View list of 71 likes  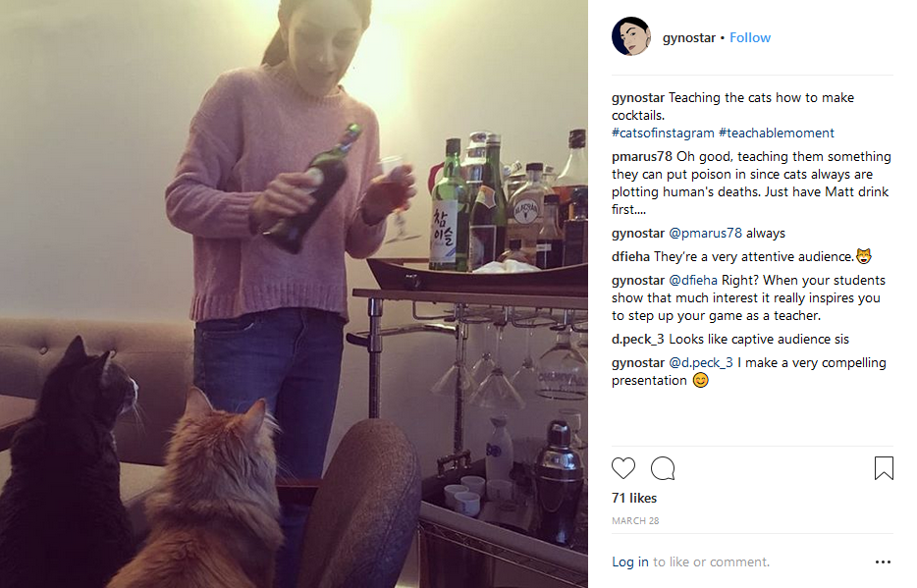click(634, 498)
